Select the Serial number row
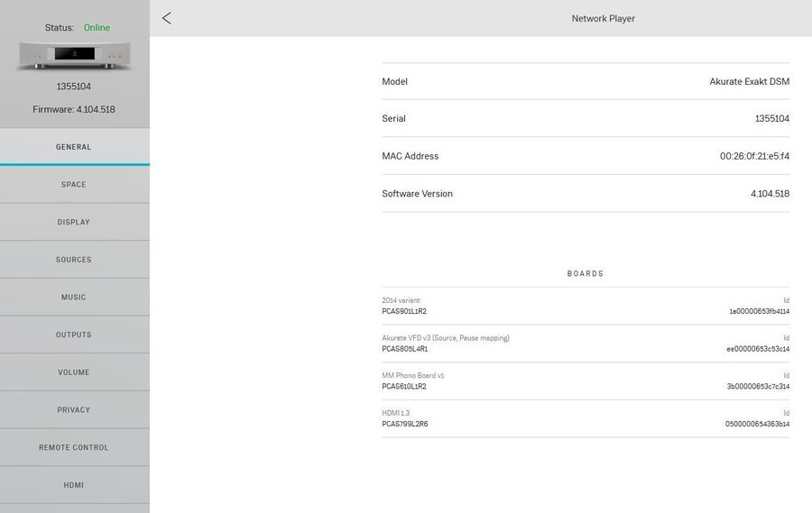 pos(585,118)
